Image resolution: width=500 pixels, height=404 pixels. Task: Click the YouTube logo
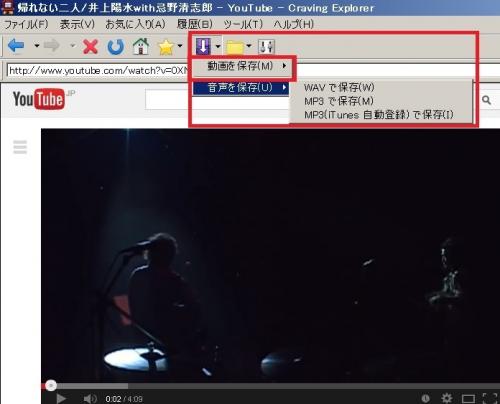pos(39,99)
